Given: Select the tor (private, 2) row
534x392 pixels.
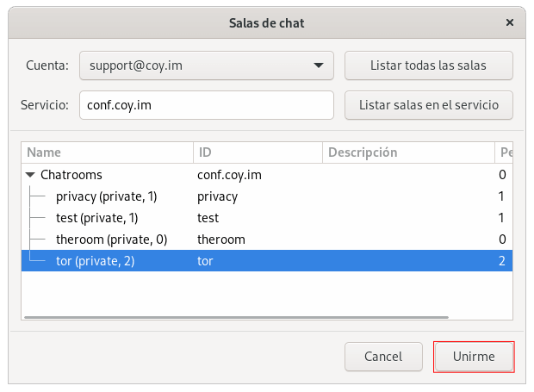Looking at the screenshot, I should tap(95, 260).
